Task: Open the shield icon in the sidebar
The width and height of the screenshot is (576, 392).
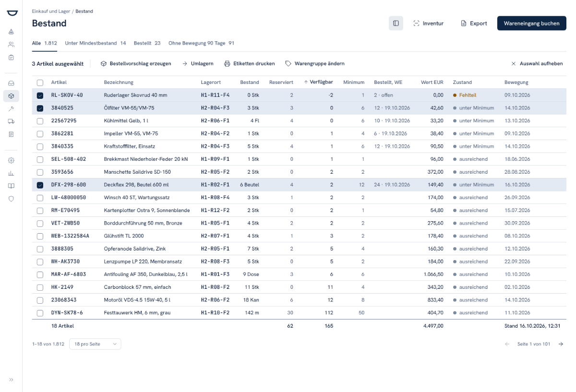Action: point(11,199)
